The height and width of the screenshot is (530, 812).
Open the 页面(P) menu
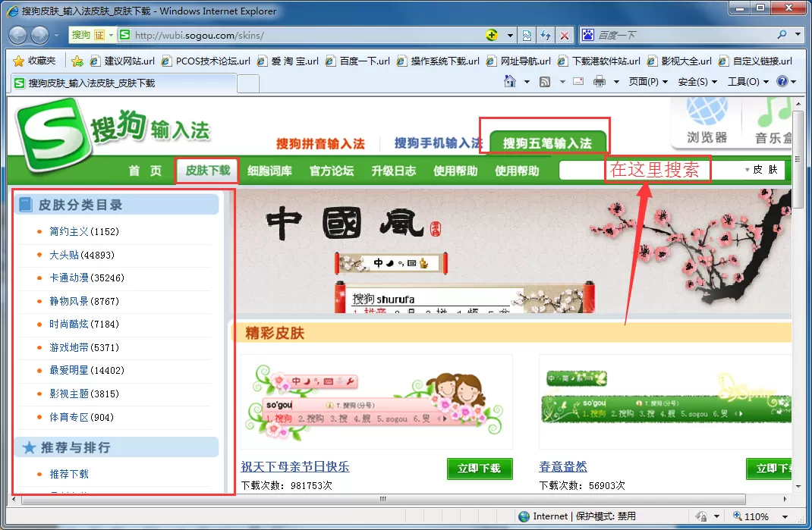click(648, 82)
